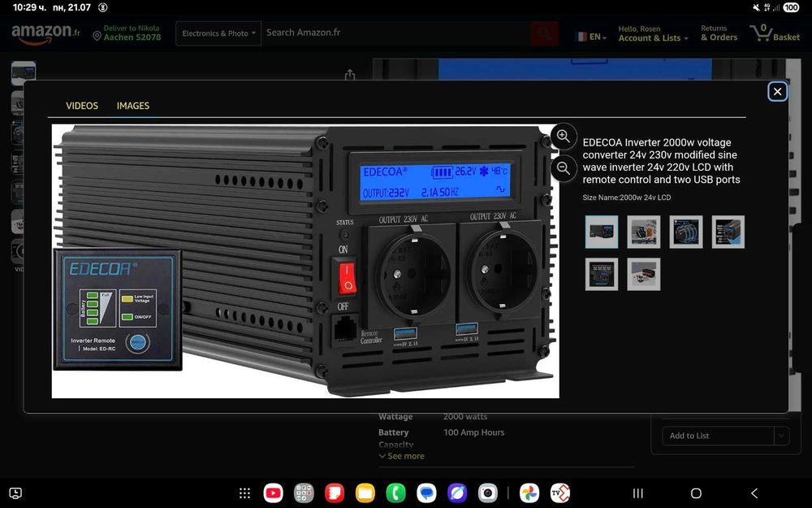
Task: Tap the screenshot assistant icon bottom-left
Action: pos(15,493)
